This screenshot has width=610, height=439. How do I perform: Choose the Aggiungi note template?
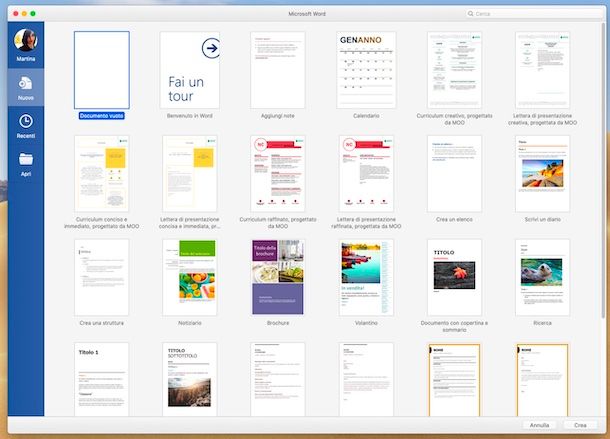(278, 70)
